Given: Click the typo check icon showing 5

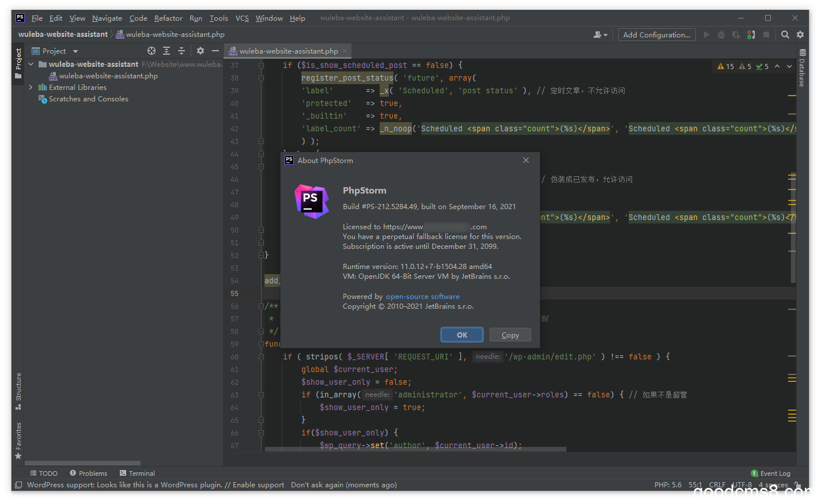Looking at the screenshot, I should (x=762, y=66).
